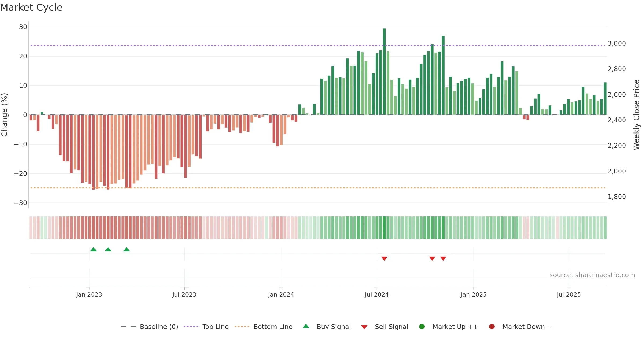The height and width of the screenshot is (362, 644).
Task: Click the Jan 2023 axis label
Action: pyautogui.click(x=89, y=294)
